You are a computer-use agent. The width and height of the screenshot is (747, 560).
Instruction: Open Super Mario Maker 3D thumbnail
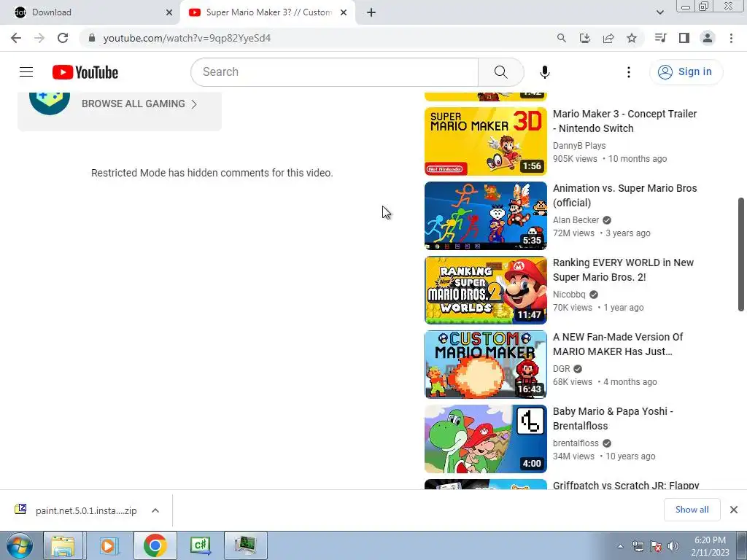[485, 141]
